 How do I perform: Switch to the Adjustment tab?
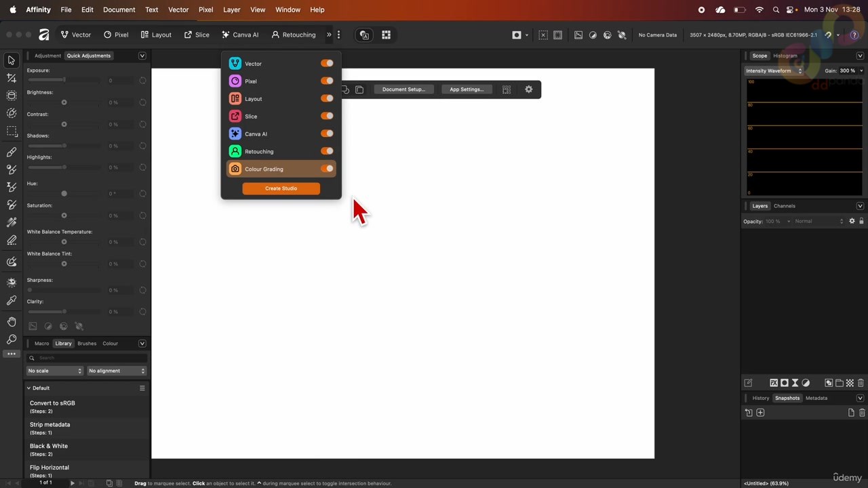(x=47, y=56)
